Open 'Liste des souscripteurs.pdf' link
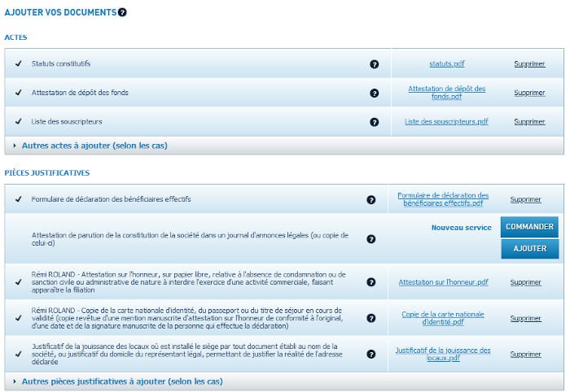This screenshot has width=570, height=392. (x=446, y=122)
